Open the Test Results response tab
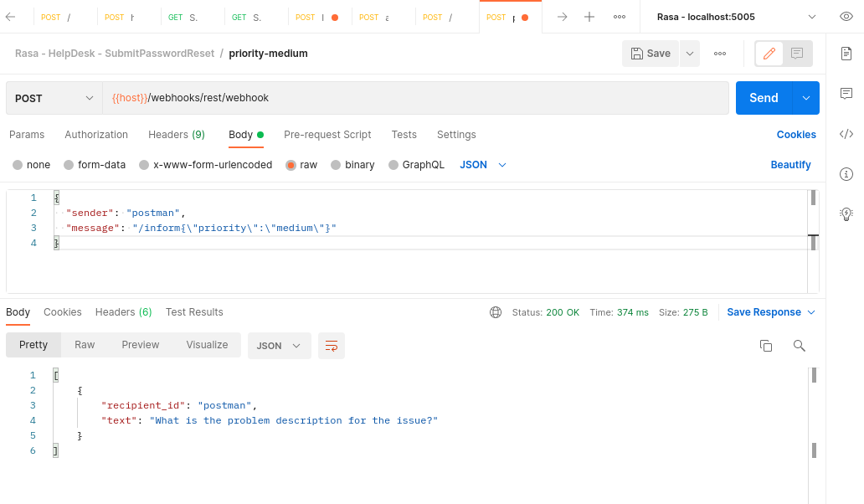The image size is (864, 504). point(194,312)
